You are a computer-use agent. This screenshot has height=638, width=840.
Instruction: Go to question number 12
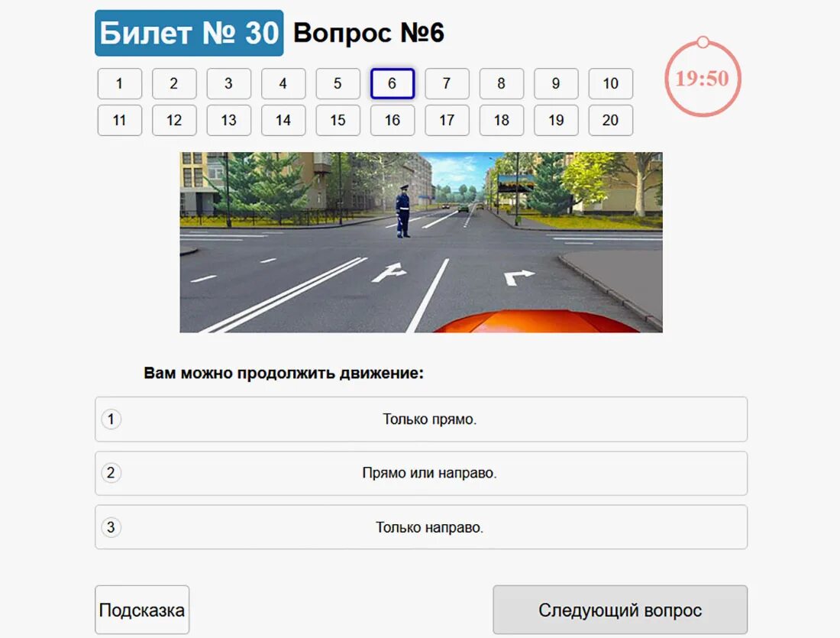174,120
